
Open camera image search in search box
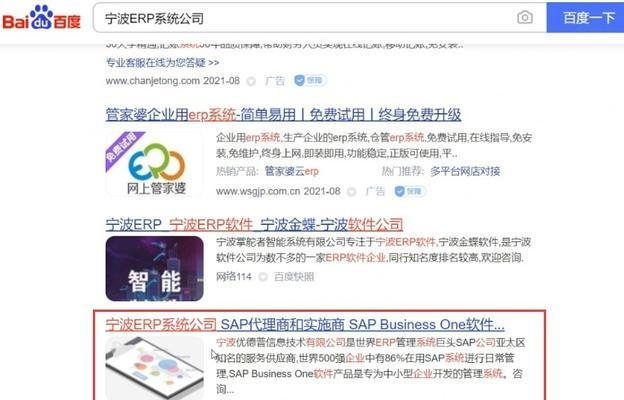[x=525, y=18]
